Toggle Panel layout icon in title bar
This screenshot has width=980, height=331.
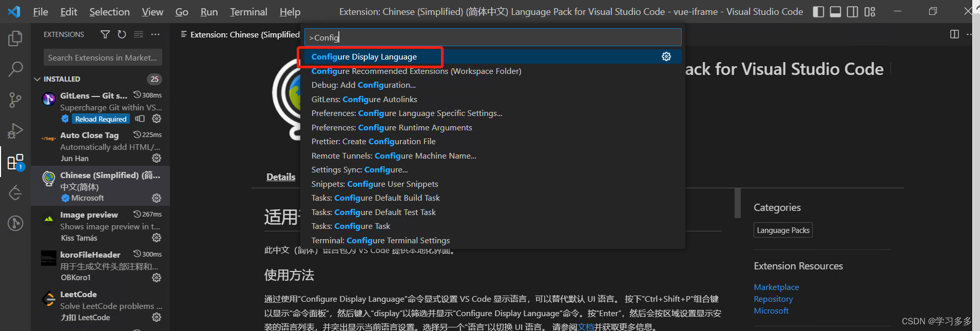[x=836, y=12]
